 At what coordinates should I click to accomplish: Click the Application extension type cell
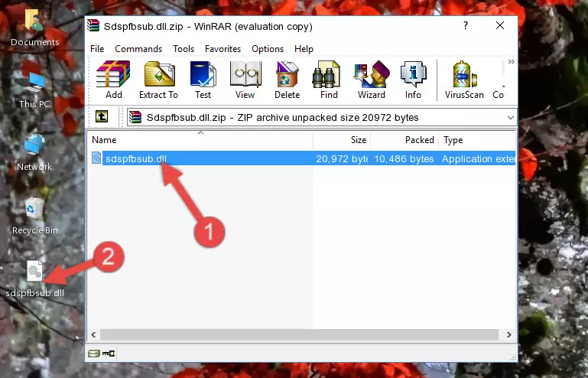click(x=478, y=159)
